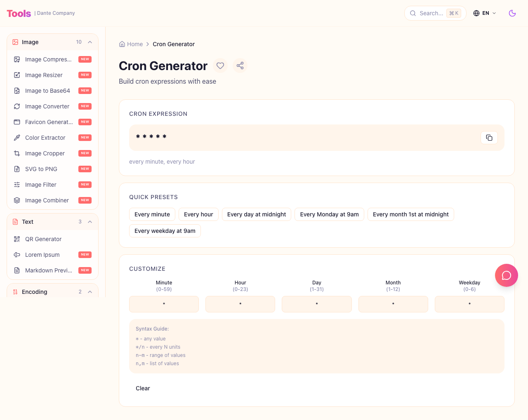
Task: Collapse the Text tools section
Action: coord(90,222)
